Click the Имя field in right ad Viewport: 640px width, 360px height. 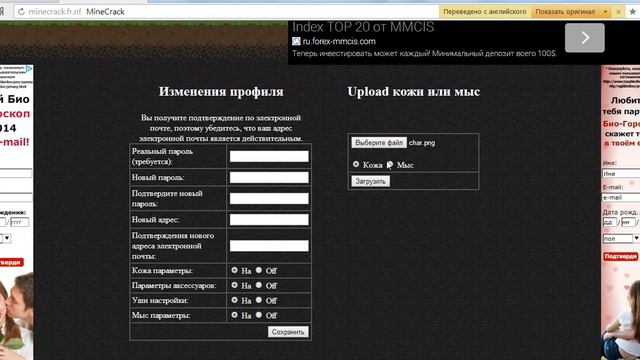(621, 173)
